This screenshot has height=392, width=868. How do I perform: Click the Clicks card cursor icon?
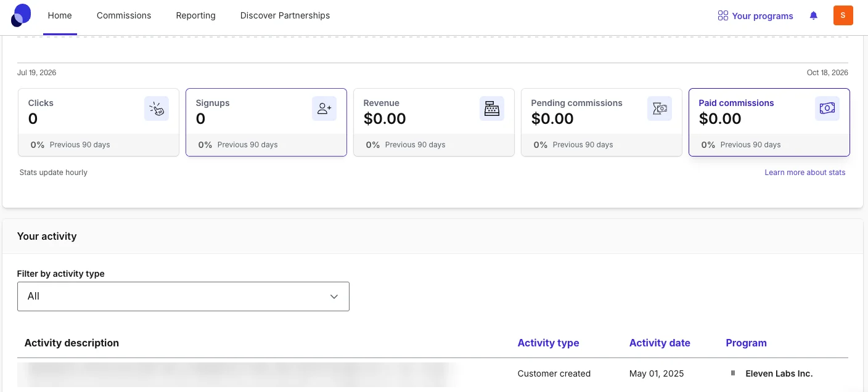coord(157,108)
